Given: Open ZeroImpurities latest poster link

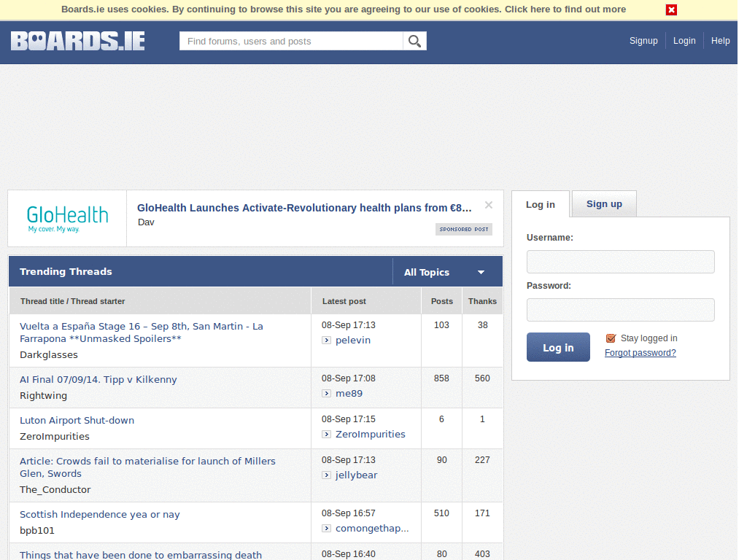Looking at the screenshot, I should click(371, 435).
